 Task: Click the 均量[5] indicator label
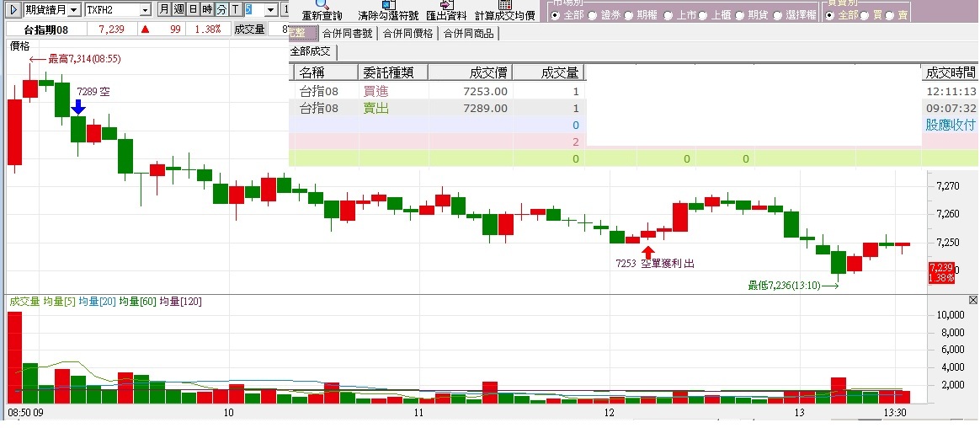click(x=60, y=302)
